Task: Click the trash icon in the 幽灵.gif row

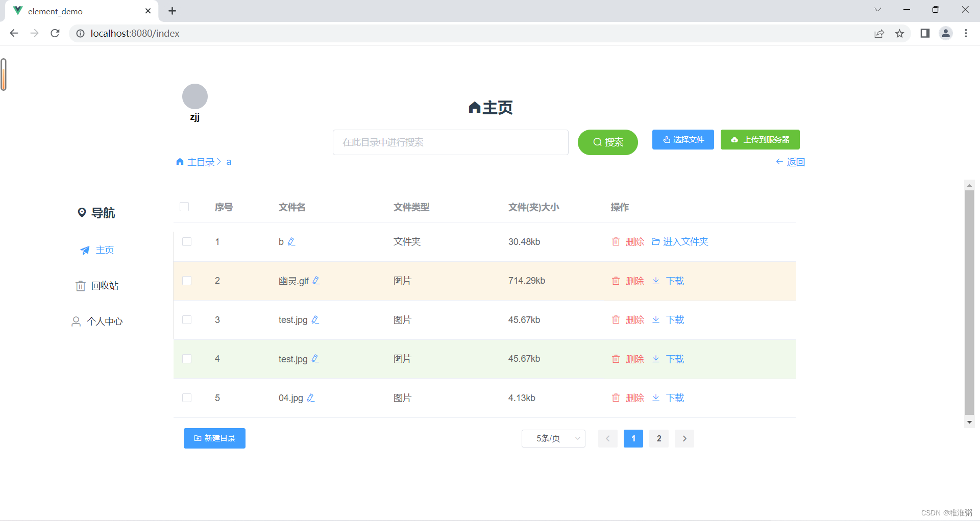Action: 616,281
